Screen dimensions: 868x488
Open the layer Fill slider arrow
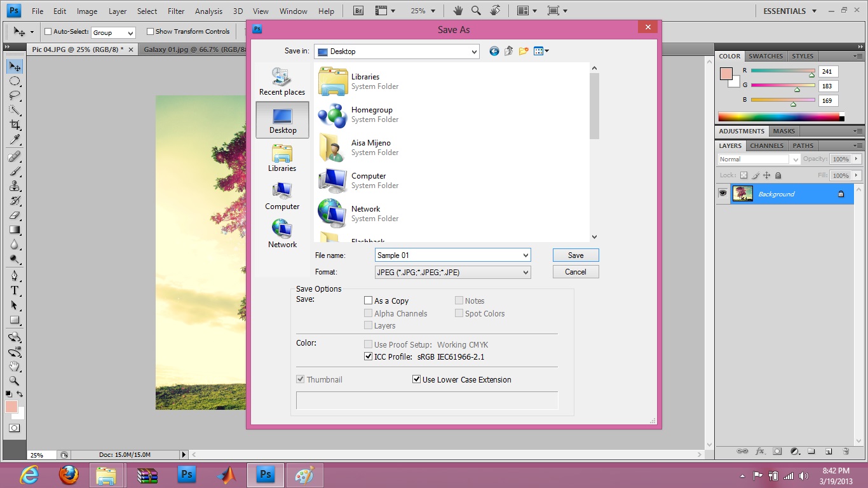(x=857, y=175)
